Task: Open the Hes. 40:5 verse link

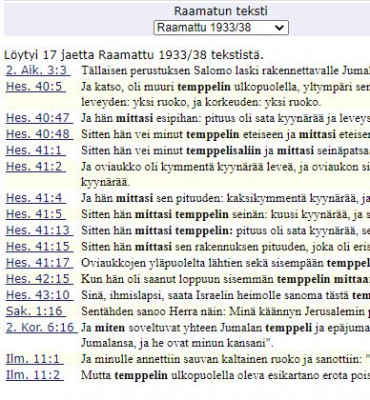Action: click(x=36, y=87)
